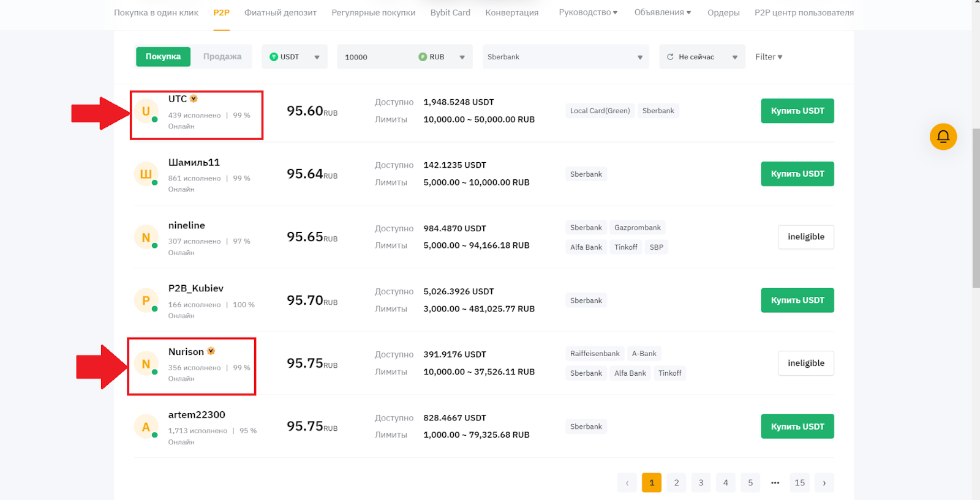Click previous page arrow in pagination
This screenshot has height=500, width=980.
coord(627,482)
